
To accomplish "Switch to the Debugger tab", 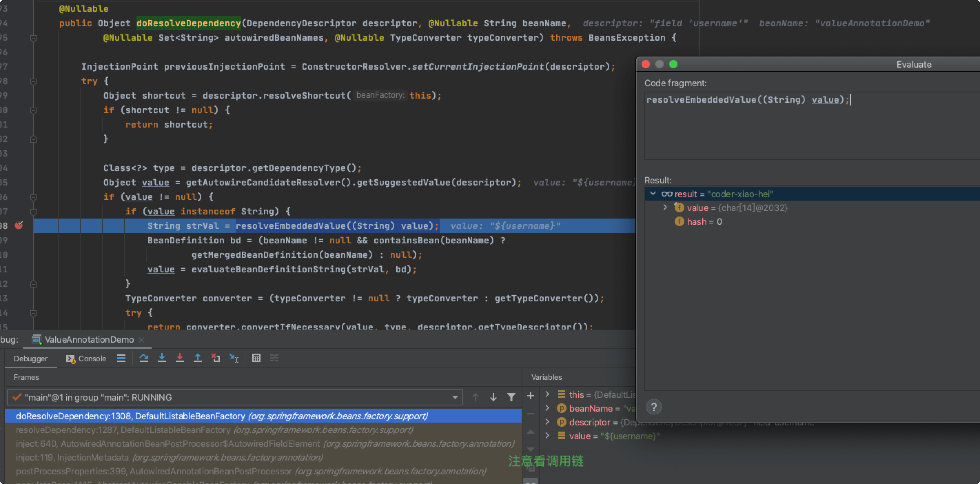I will coord(30,359).
